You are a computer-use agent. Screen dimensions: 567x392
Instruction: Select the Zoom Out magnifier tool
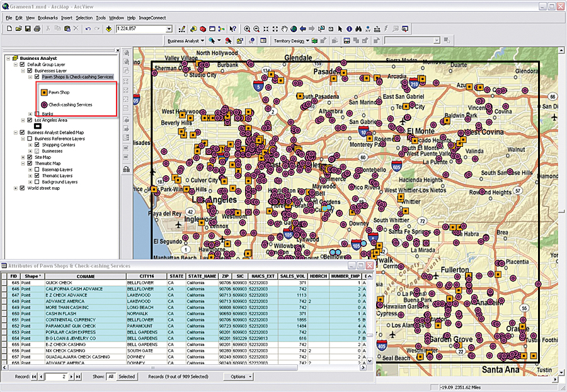(256, 28)
